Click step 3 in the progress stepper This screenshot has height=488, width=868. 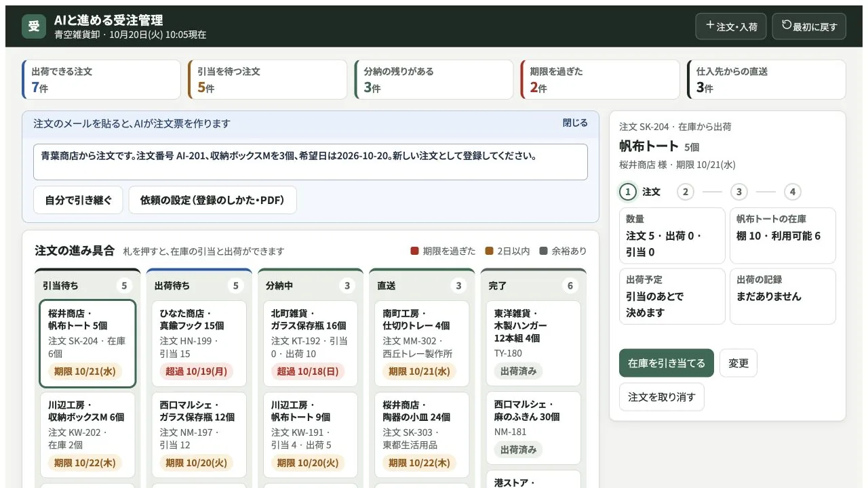(x=739, y=192)
